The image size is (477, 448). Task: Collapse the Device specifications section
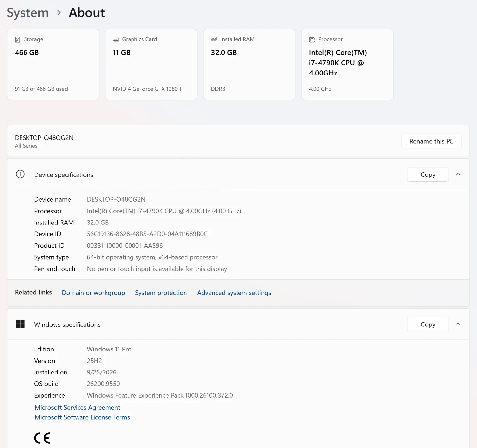point(458,174)
